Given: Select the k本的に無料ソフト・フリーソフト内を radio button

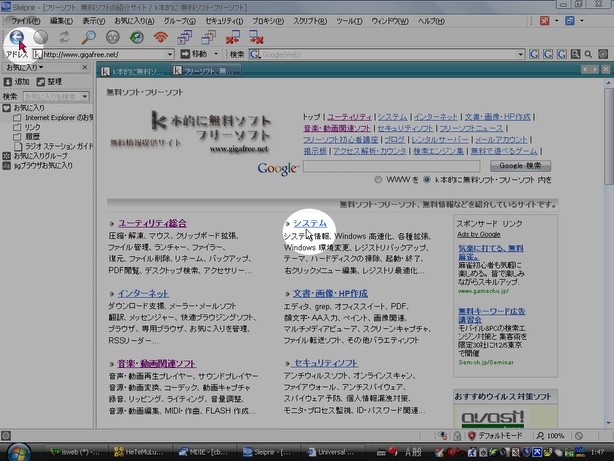Looking at the screenshot, I should pos(427,180).
